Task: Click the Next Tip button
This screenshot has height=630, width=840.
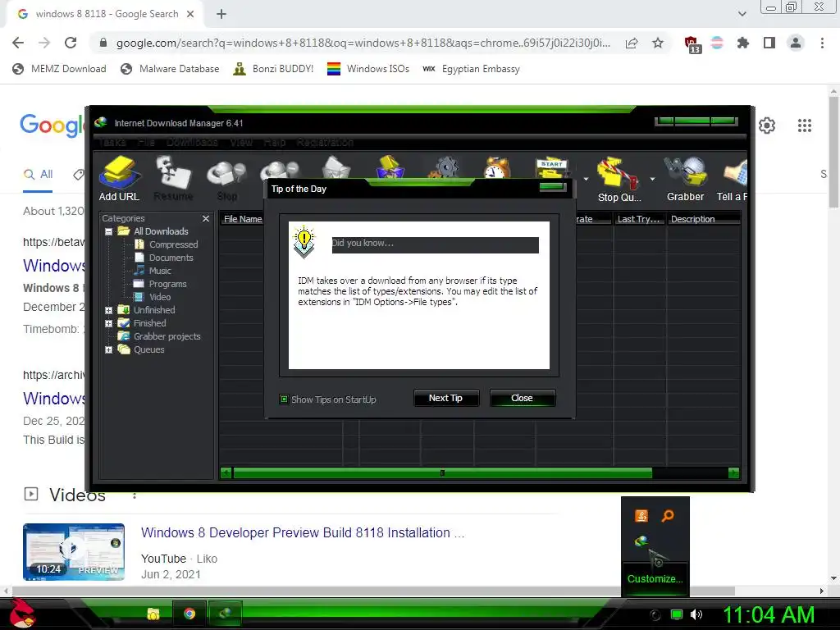Action: tap(445, 398)
